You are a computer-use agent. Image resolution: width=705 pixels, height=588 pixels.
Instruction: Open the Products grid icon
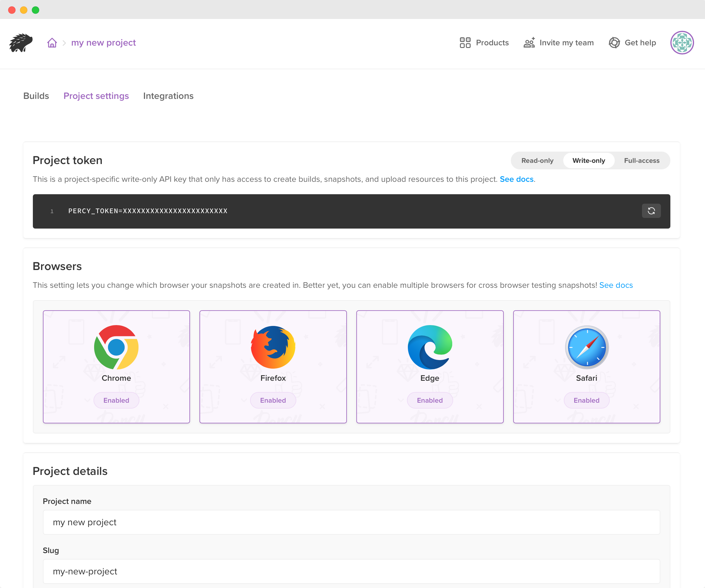tap(465, 43)
